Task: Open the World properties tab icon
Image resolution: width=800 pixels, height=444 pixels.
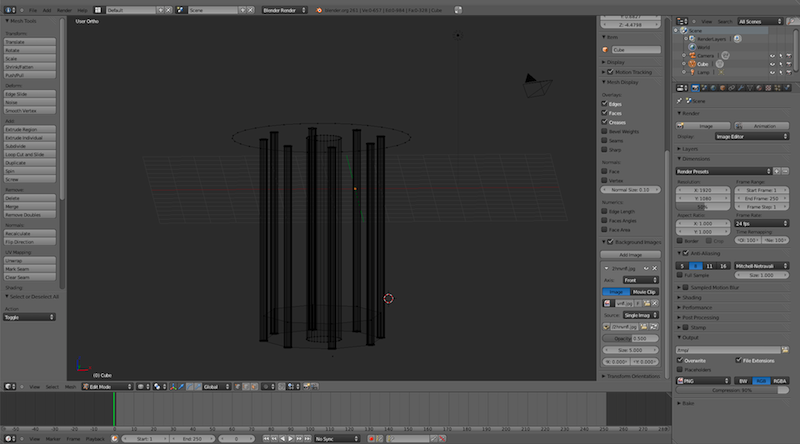Action: pyautogui.click(x=713, y=88)
